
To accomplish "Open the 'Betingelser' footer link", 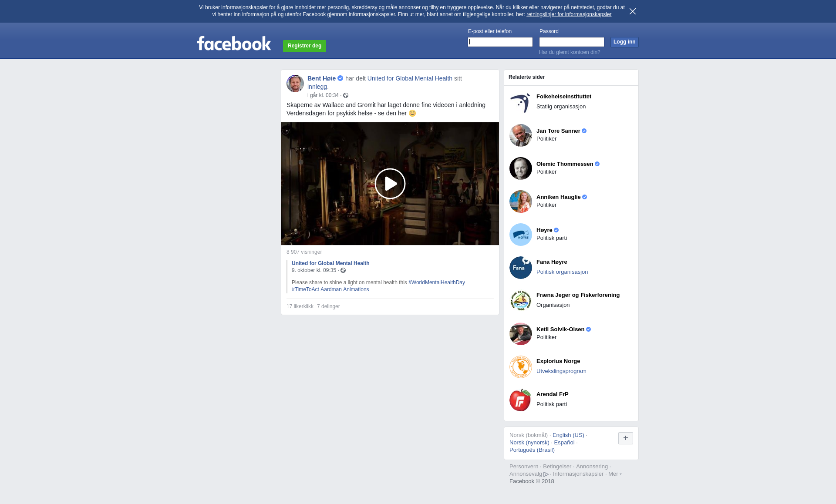I will [557, 467].
